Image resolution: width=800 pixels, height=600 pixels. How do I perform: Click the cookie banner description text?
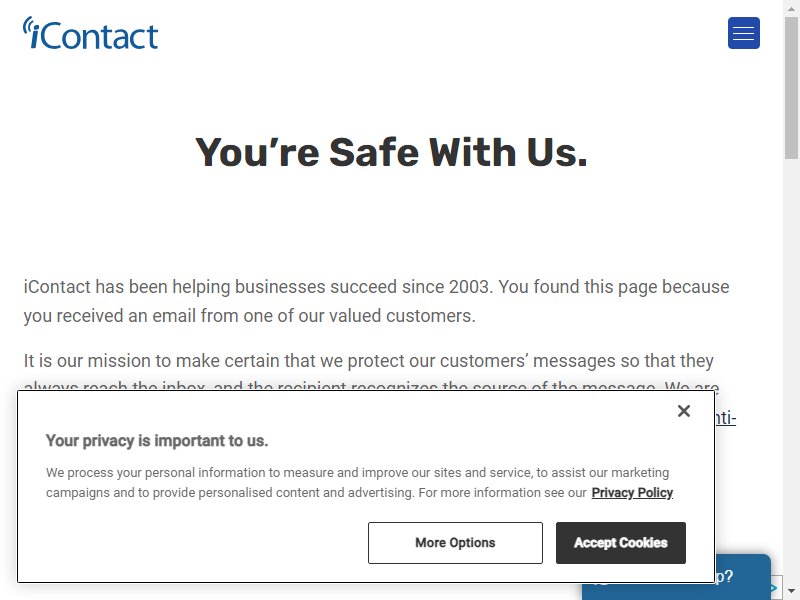[360, 483]
